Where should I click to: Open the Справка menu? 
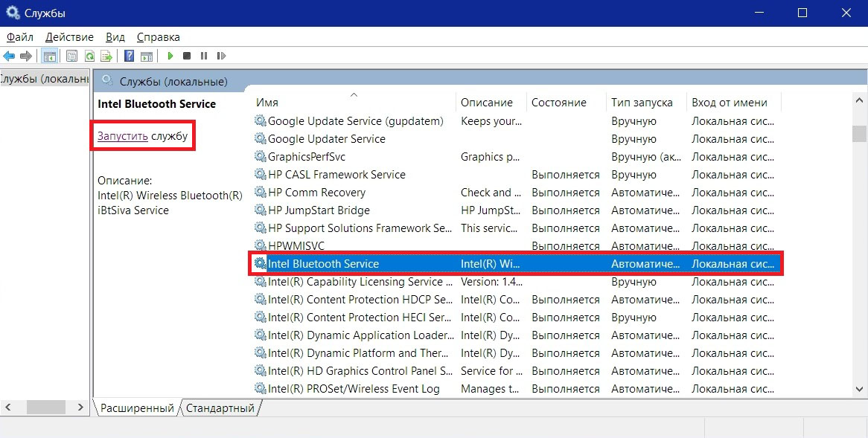point(159,37)
